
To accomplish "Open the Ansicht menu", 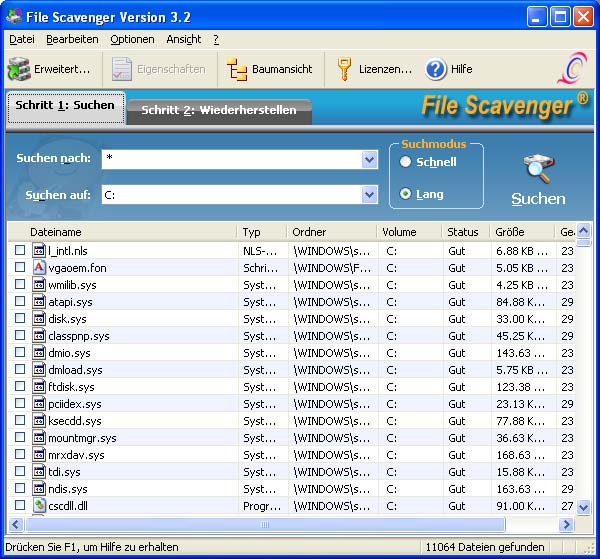I will tap(184, 39).
